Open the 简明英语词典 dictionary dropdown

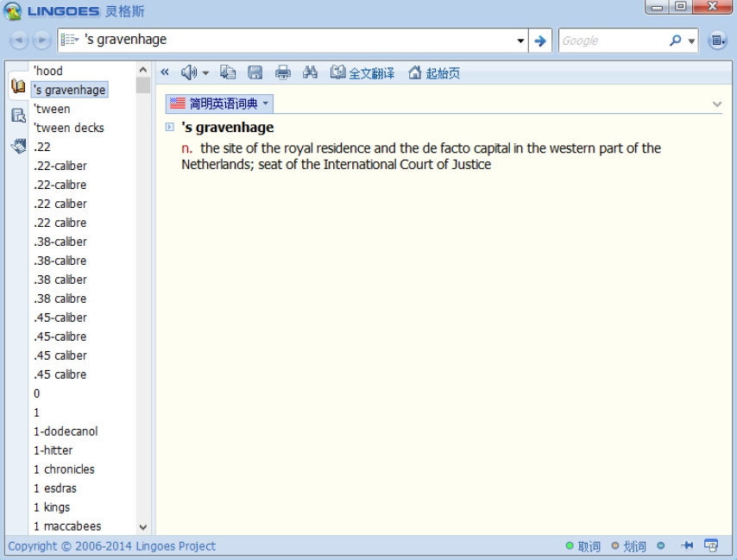click(x=221, y=104)
